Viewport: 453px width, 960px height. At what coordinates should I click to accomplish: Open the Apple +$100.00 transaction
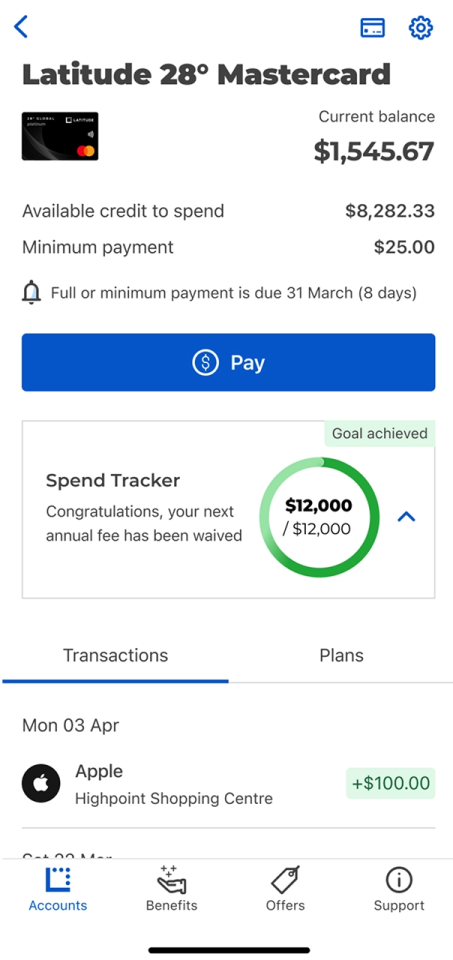click(228, 784)
